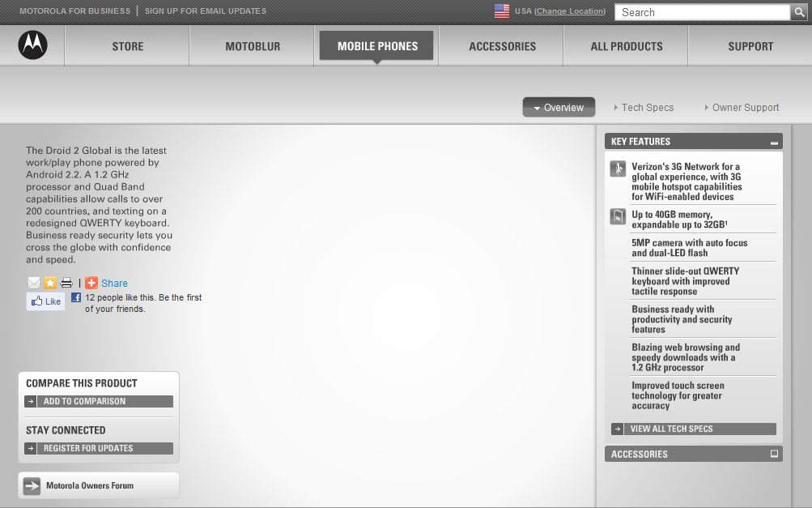
Task: Click Register for Updates button
Action: (99, 448)
